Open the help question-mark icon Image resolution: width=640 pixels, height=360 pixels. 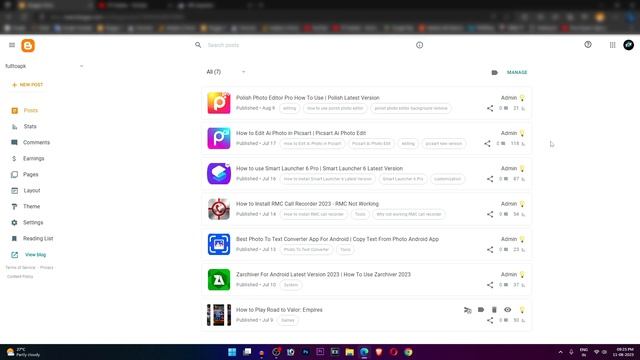coord(588,44)
